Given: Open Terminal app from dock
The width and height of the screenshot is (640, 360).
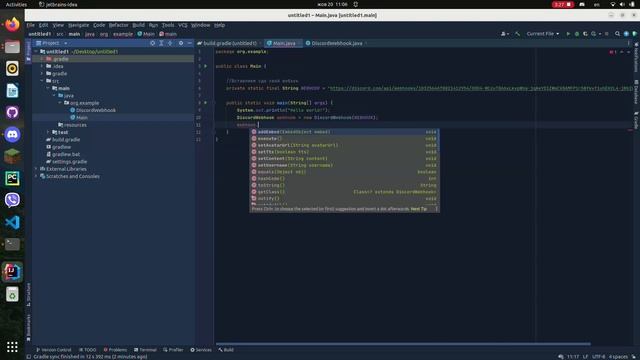Looking at the screenshot, I should 12,244.
